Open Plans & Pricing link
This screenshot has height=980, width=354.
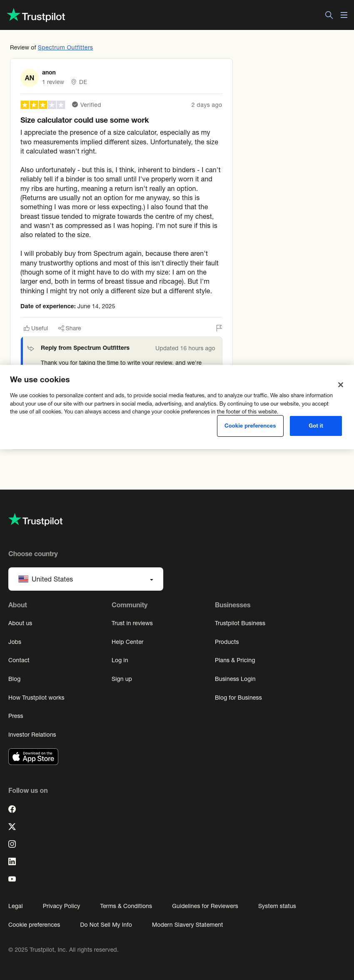click(x=235, y=660)
